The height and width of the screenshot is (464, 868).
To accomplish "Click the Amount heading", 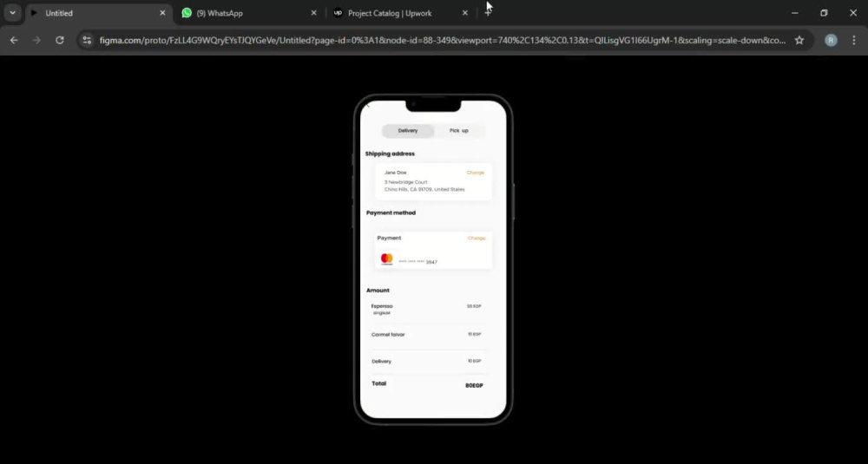I will [x=378, y=291].
